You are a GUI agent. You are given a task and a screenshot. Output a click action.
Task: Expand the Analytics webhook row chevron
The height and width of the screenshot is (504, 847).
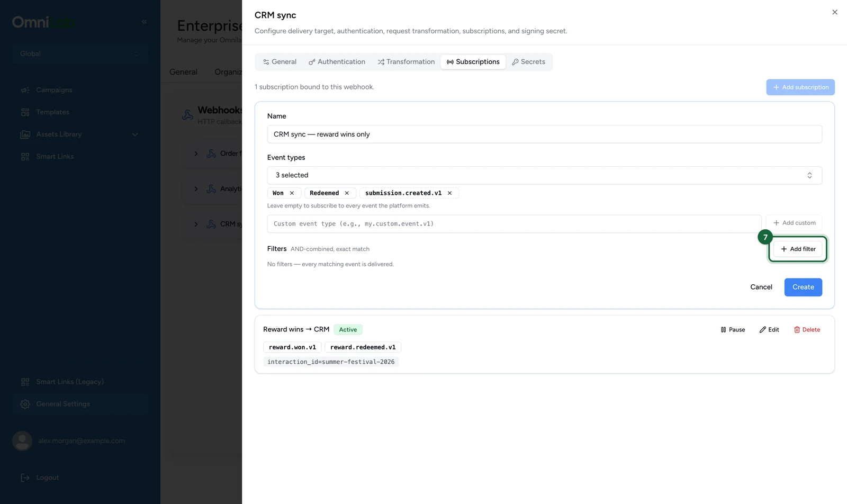pyautogui.click(x=196, y=189)
